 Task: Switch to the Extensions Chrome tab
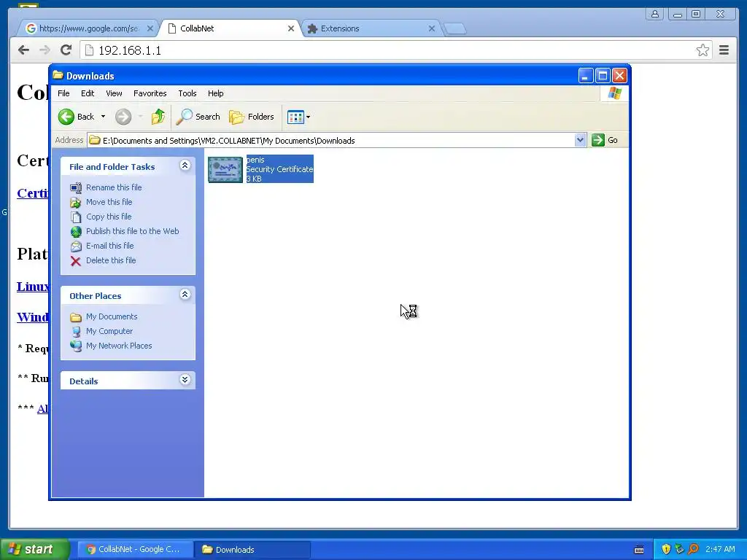(371, 28)
